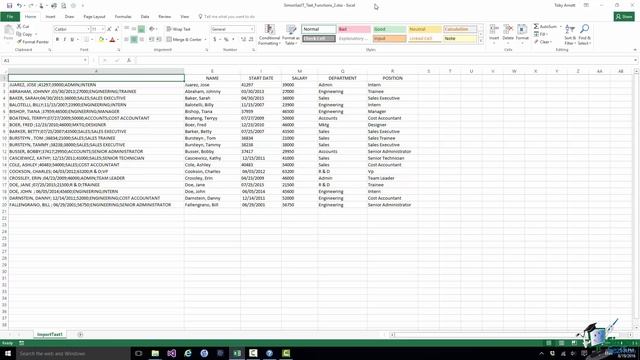The width and height of the screenshot is (640, 360).
Task: Copy the selection in the Clipboard group
Action: point(24,34)
